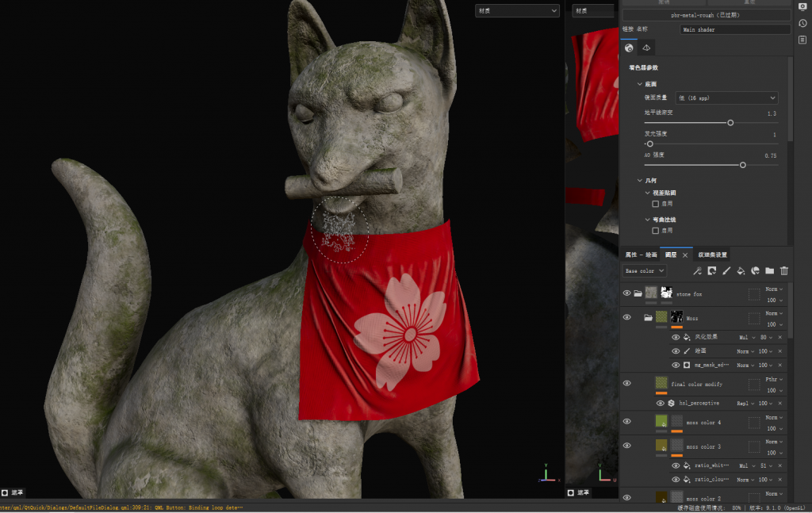The height and width of the screenshot is (513, 812).
Task: Open the 镜面质量 低 (16 spp) dropdown
Action: click(726, 98)
